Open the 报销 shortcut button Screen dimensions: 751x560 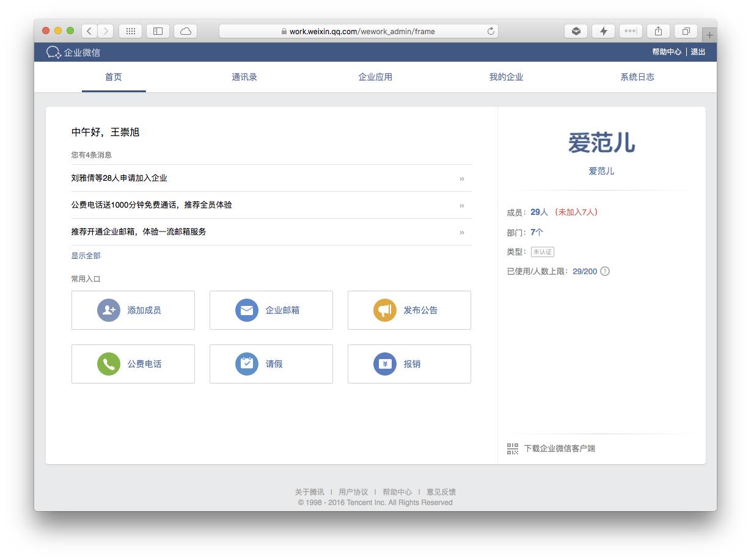click(x=409, y=364)
